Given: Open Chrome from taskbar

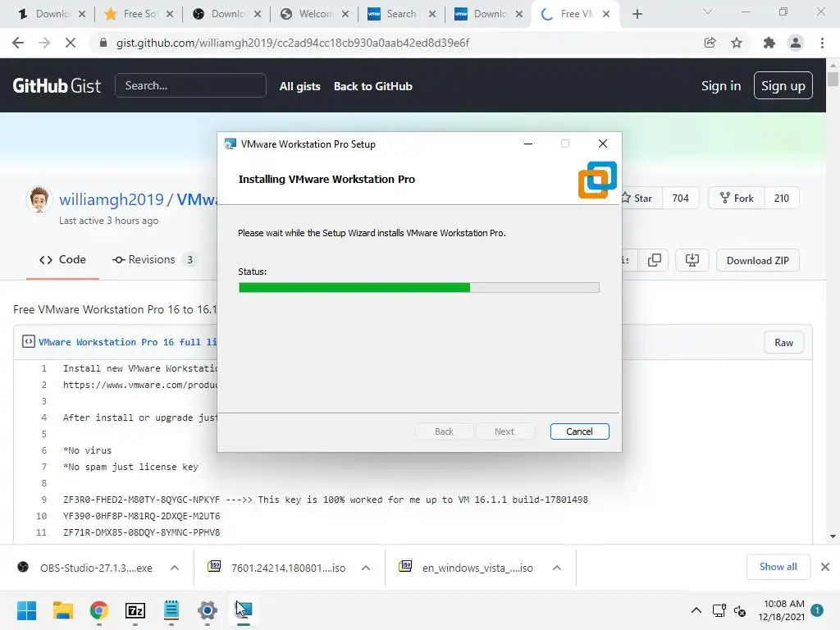Looking at the screenshot, I should (x=99, y=610).
